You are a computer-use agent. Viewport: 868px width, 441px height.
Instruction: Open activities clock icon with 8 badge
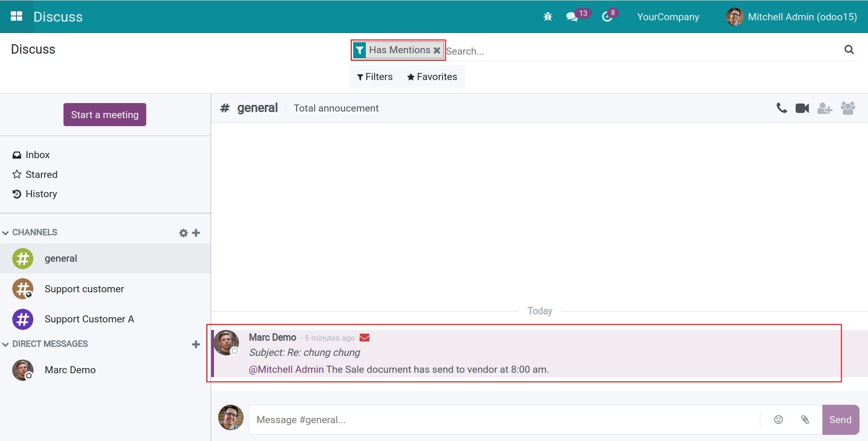click(607, 17)
